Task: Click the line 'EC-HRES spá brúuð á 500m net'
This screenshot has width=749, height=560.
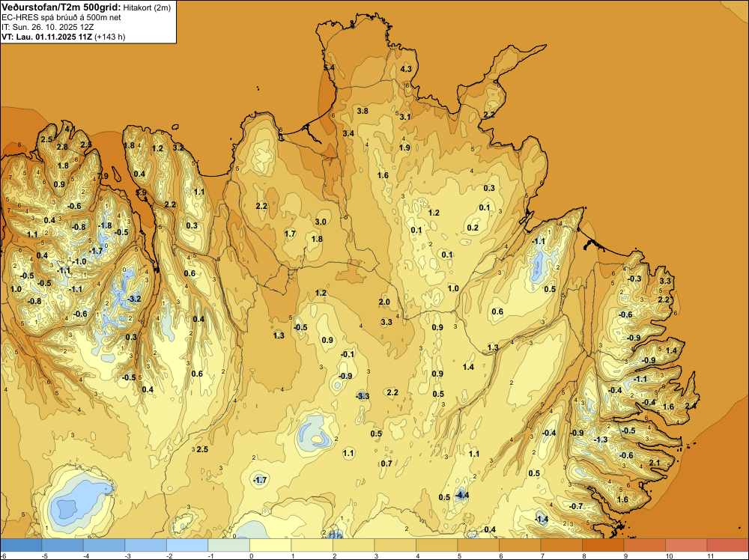Action: click(x=61, y=17)
